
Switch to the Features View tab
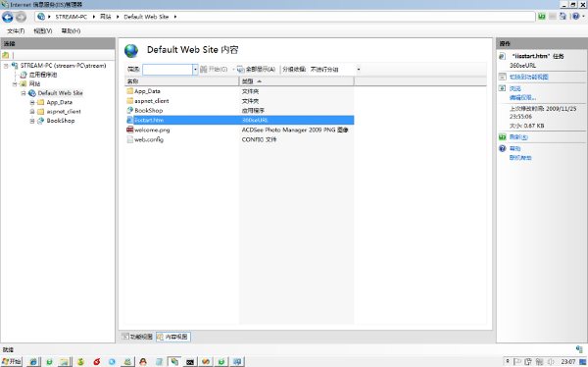click(137, 337)
